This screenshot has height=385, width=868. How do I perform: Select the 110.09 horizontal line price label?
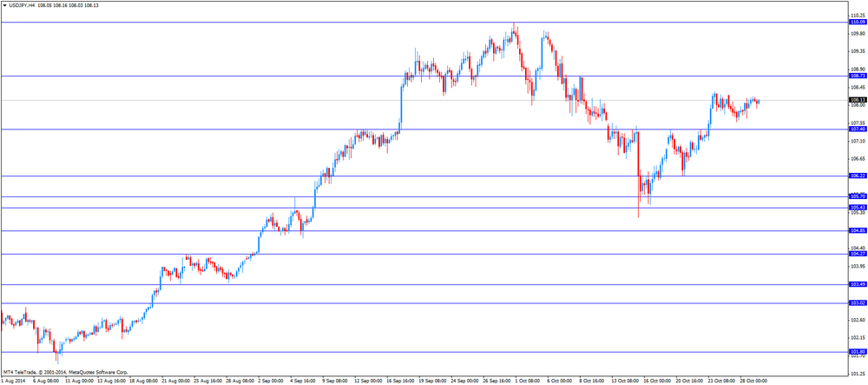pos(858,22)
